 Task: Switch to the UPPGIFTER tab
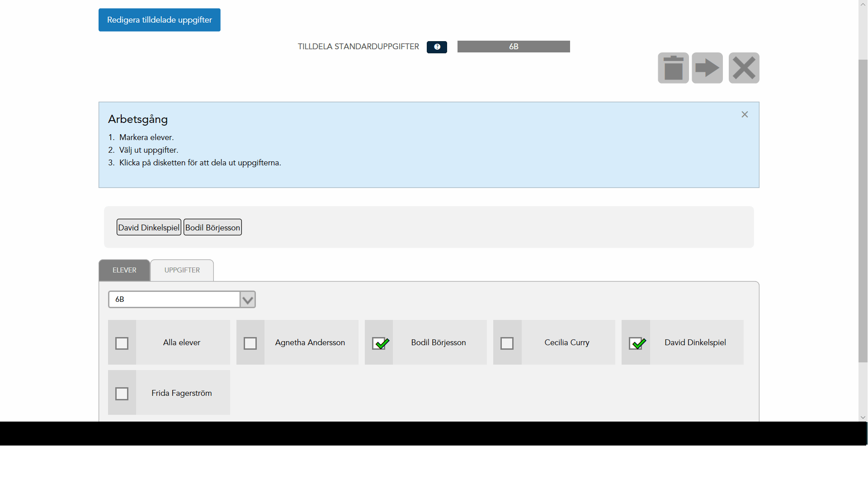(182, 270)
